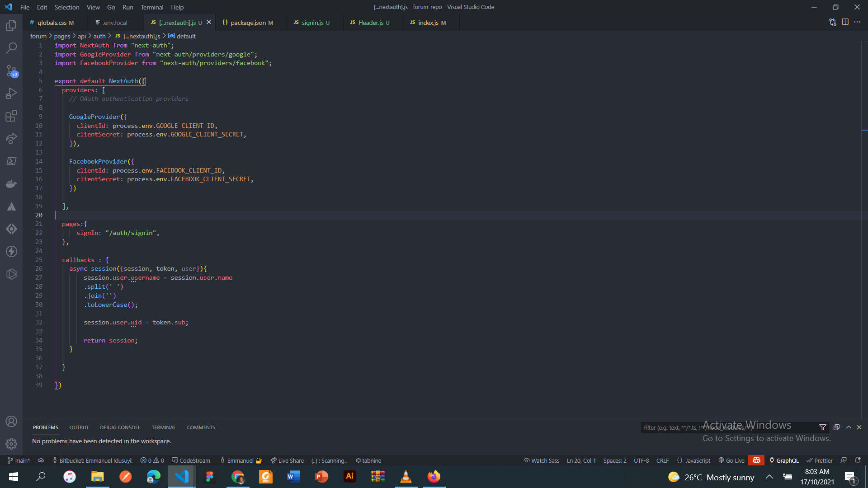The image size is (868, 488).
Task: Open JavaScript language mode selector
Action: [x=693, y=460]
